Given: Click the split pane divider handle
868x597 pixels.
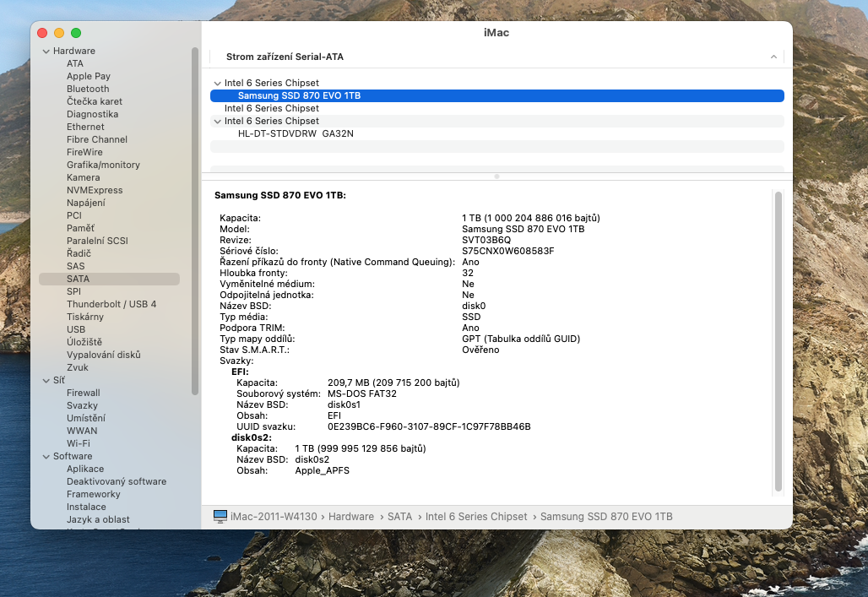Looking at the screenshot, I should [496, 176].
